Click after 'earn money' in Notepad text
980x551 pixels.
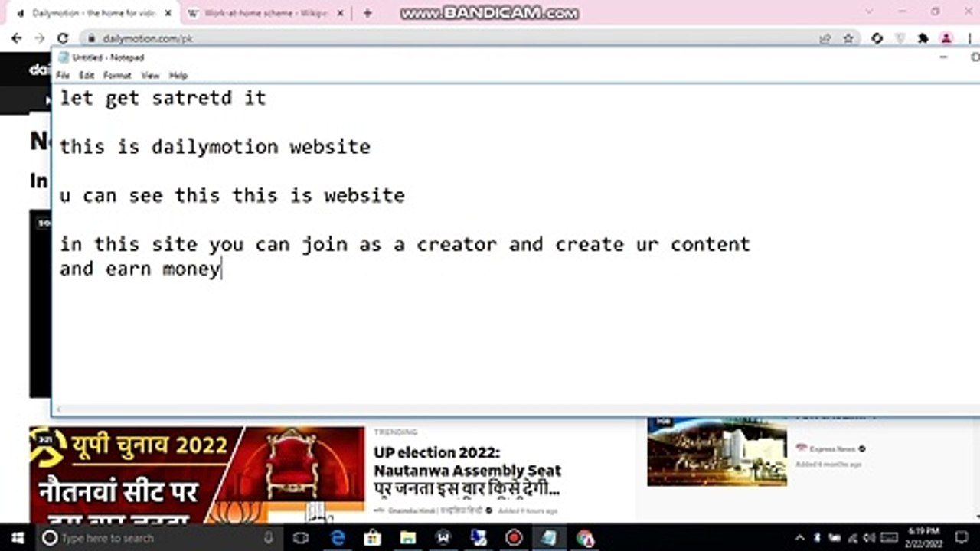point(221,269)
